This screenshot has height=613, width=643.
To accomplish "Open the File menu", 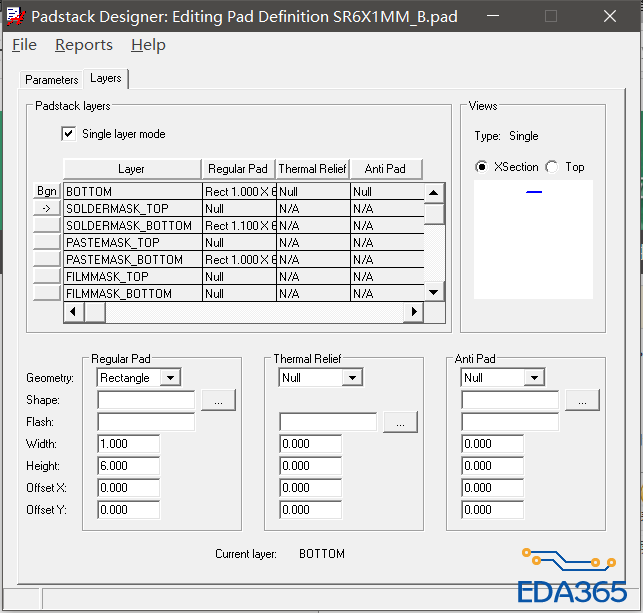I will click(x=24, y=45).
